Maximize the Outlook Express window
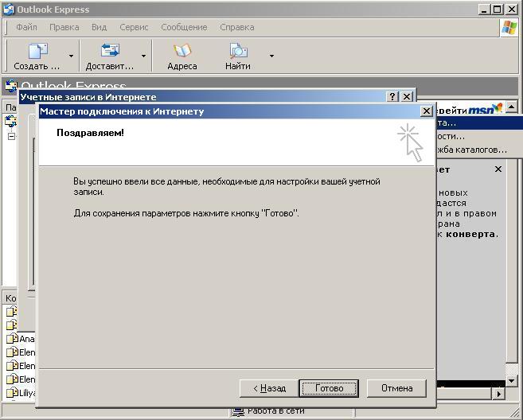Image resolution: width=523 pixels, height=420 pixels. (497, 9)
